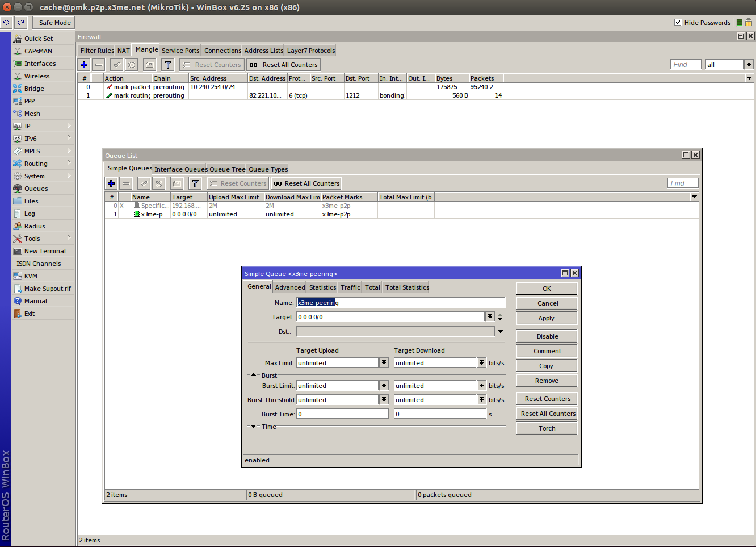The height and width of the screenshot is (547, 756).
Task: Click the disable X icon in Firewall toolbar
Action: tap(131, 65)
